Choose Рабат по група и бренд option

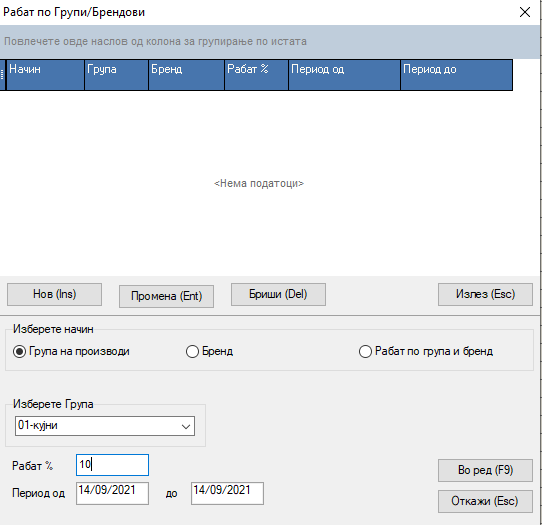coord(365,352)
